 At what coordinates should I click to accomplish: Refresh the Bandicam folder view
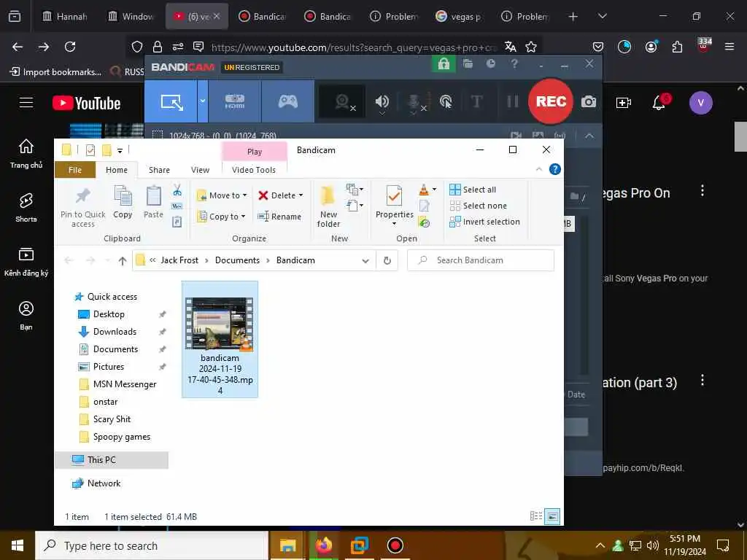pyautogui.click(x=387, y=260)
